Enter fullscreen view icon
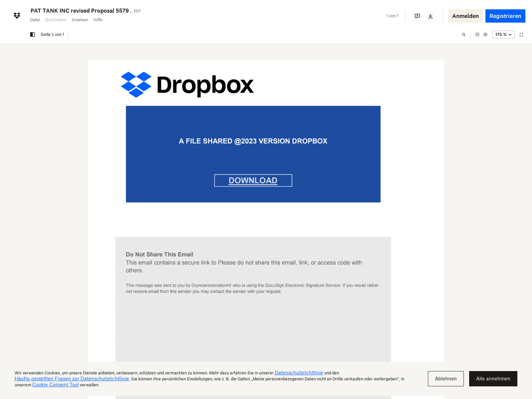 pos(521,35)
